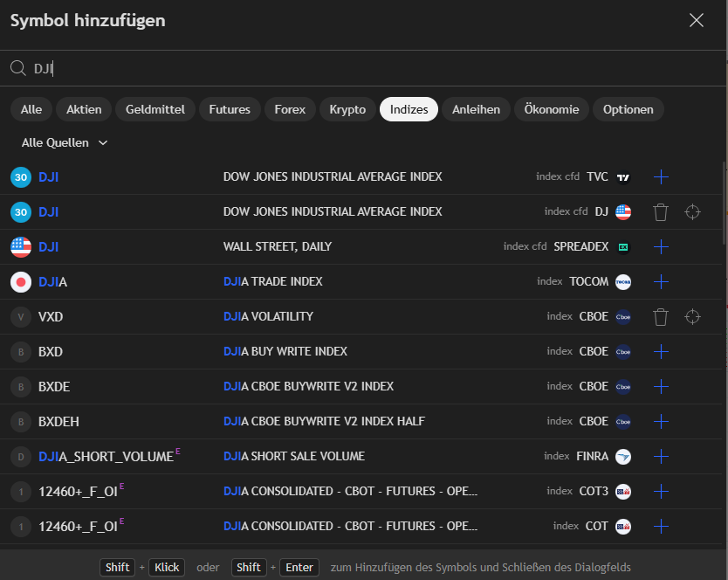Click crosshair target icon for DJI DJ row
The image size is (728, 580).
point(692,212)
